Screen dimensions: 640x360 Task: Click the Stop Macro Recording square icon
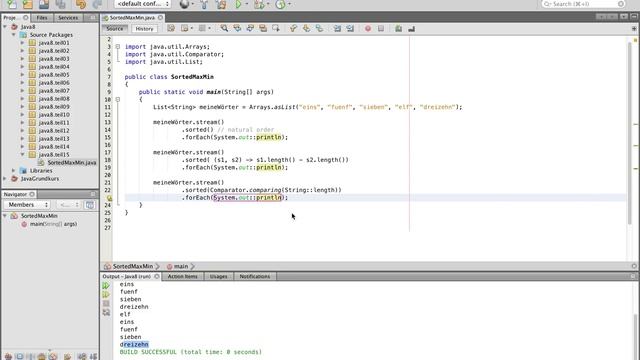coord(381,28)
